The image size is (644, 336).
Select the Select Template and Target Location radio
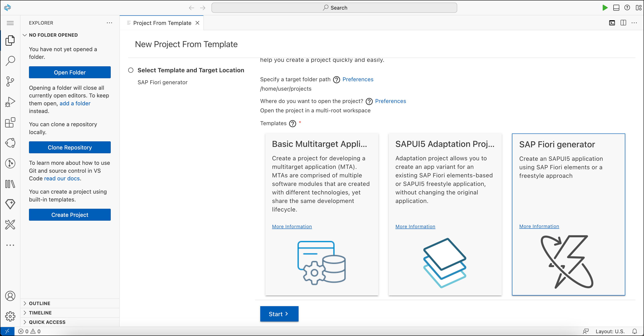pyautogui.click(x=131, y=70)
